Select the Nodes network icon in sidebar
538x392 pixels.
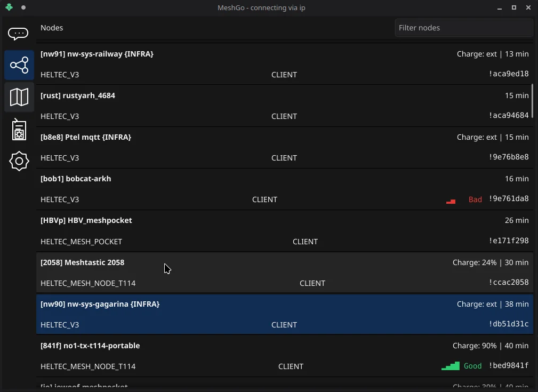pos(19,65)
